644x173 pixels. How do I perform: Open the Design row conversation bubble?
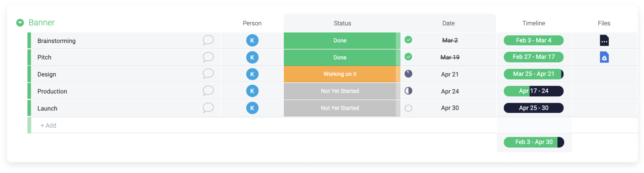tap(208, 74)
